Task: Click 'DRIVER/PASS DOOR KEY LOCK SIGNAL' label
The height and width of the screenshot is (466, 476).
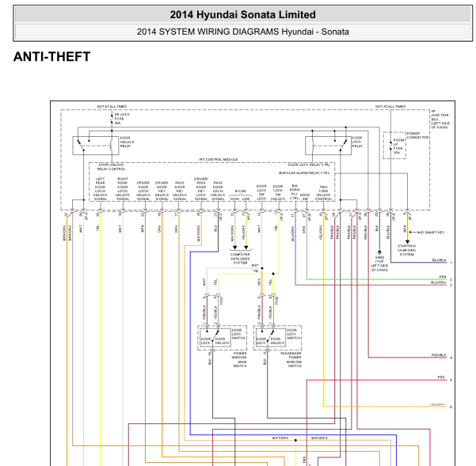Action: [x=201, y=189]
